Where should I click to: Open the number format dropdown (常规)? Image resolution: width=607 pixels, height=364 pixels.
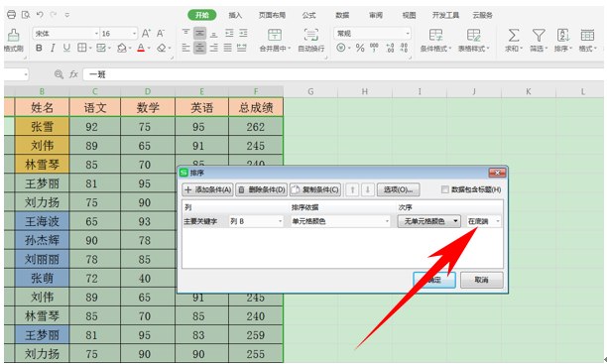click(x=408, y=34)
